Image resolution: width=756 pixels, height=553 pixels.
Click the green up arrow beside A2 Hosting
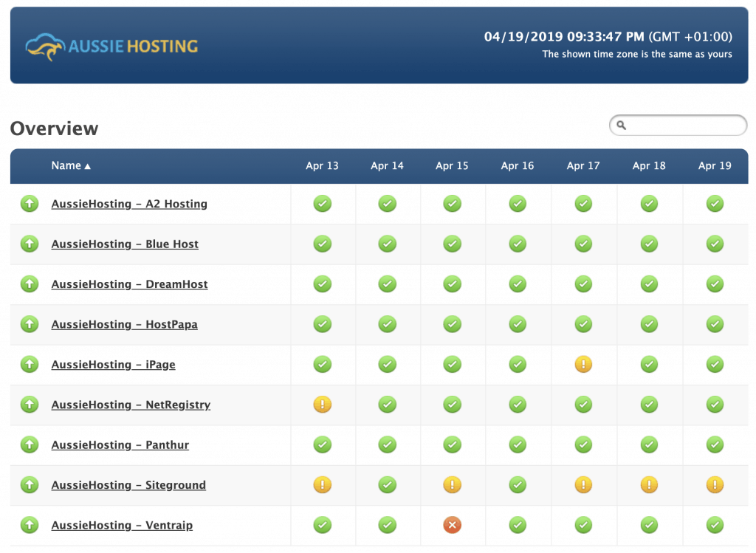click(x=30, y=204)
